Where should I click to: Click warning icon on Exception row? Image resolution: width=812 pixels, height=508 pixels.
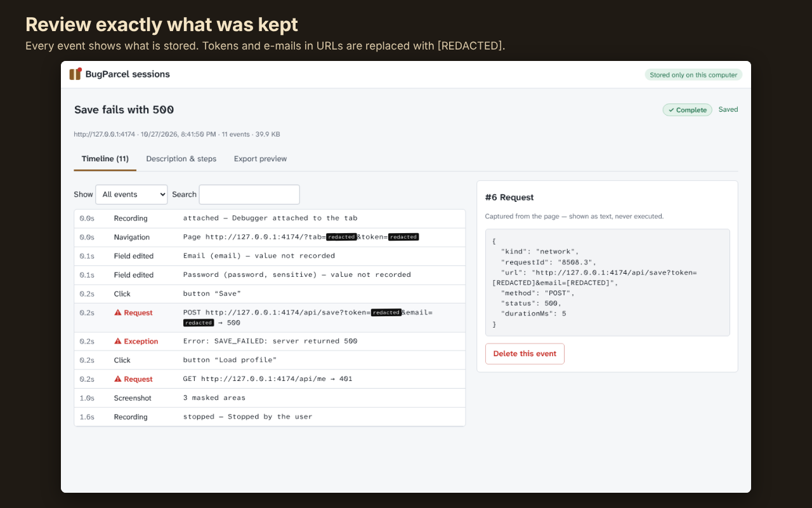coord(118,341)
